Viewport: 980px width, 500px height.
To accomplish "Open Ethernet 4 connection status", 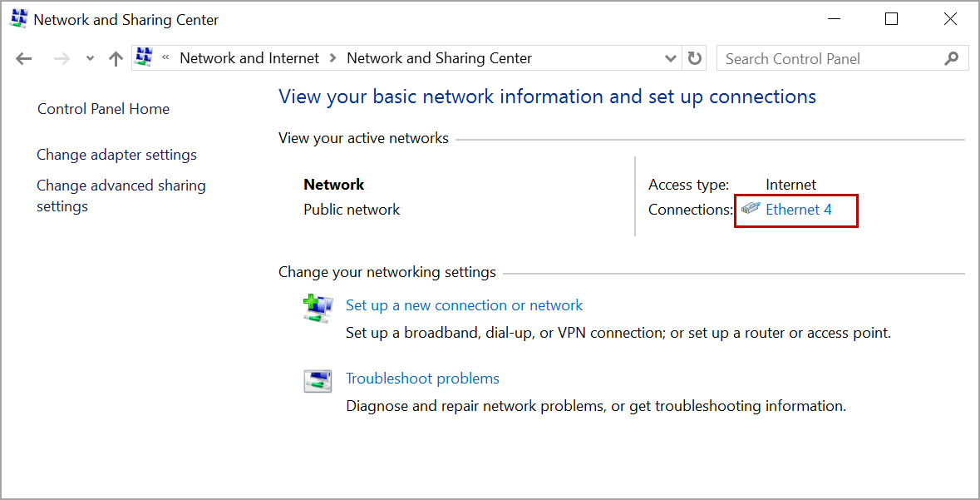I will tap(798, 210).
